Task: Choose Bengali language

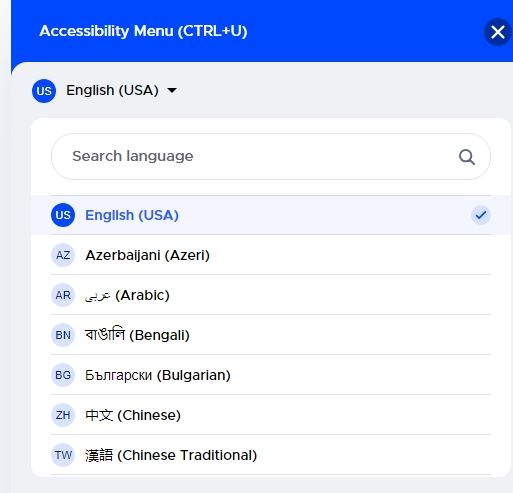Action: (271, 335)
